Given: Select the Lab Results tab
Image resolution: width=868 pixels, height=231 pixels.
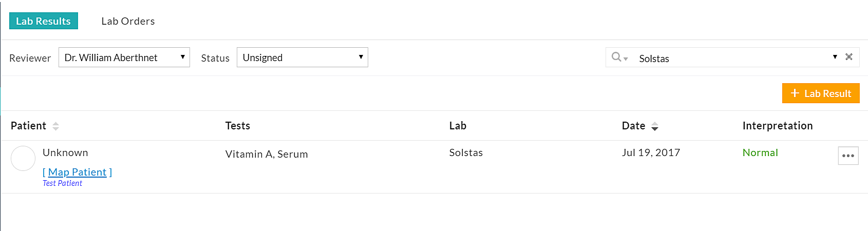Looking at the screenshot, I should 43,21.
